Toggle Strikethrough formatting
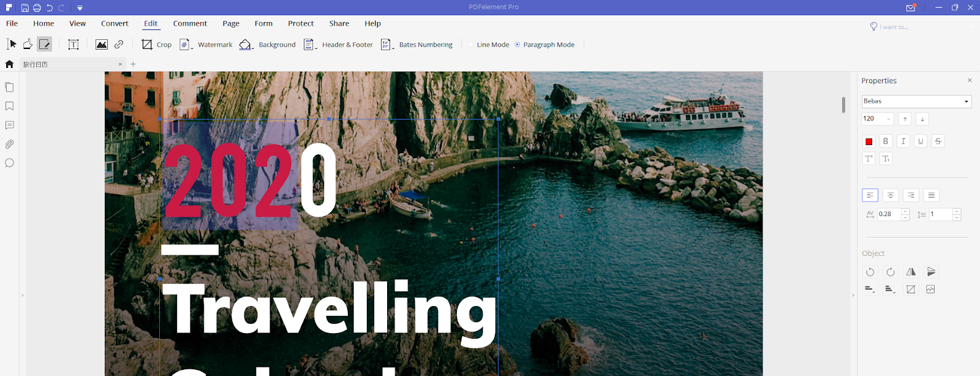The image size is (980, 376). point(938,141)
